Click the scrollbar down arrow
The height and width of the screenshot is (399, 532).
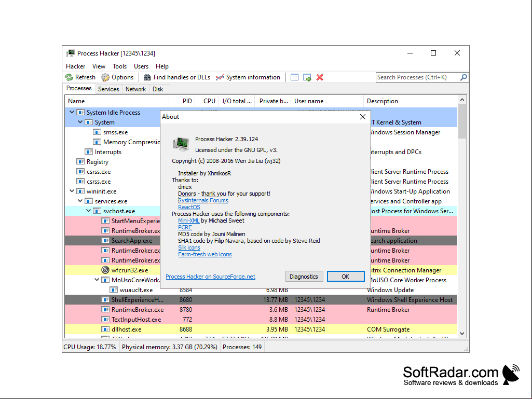click(x=462, y=334)
